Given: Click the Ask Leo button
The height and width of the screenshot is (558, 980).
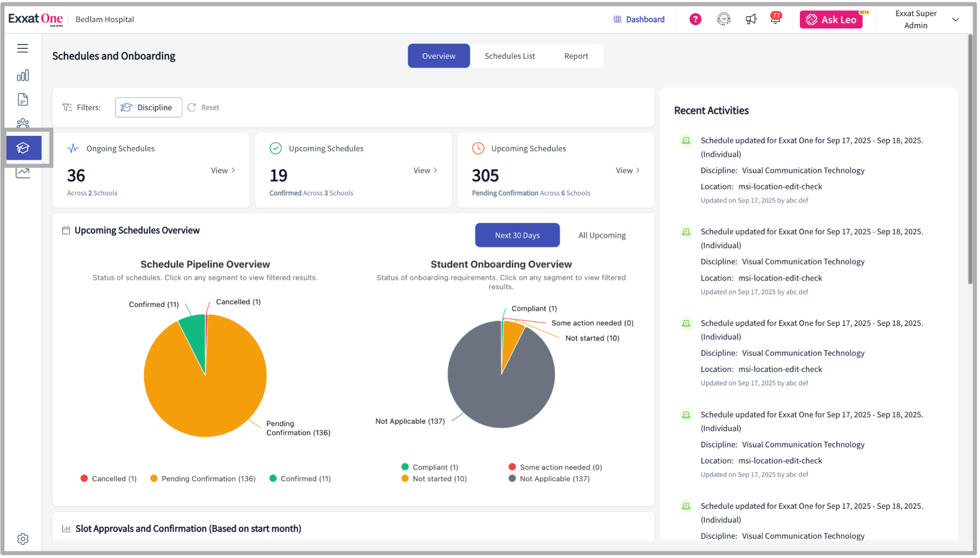Looking at the screenshot, I should coord(831,19).
